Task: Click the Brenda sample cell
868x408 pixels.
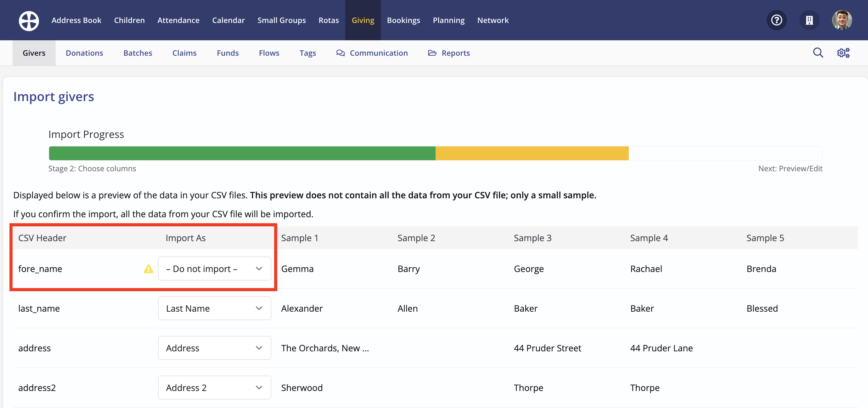Action: pos(761,269)
